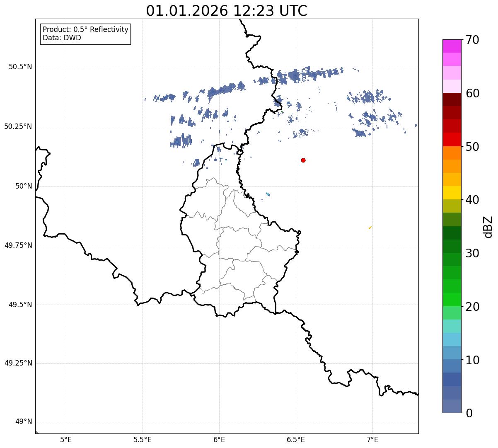Click the bright red colorbar segment at 50
Viewport: 498px width, 448px height.
[x=452, y=139]
